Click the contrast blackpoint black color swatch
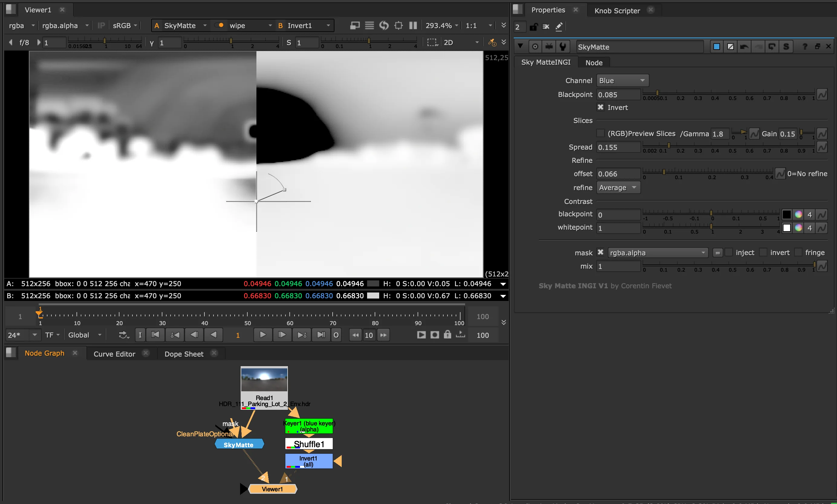This screenshot has width=837, height=504. 787,215
